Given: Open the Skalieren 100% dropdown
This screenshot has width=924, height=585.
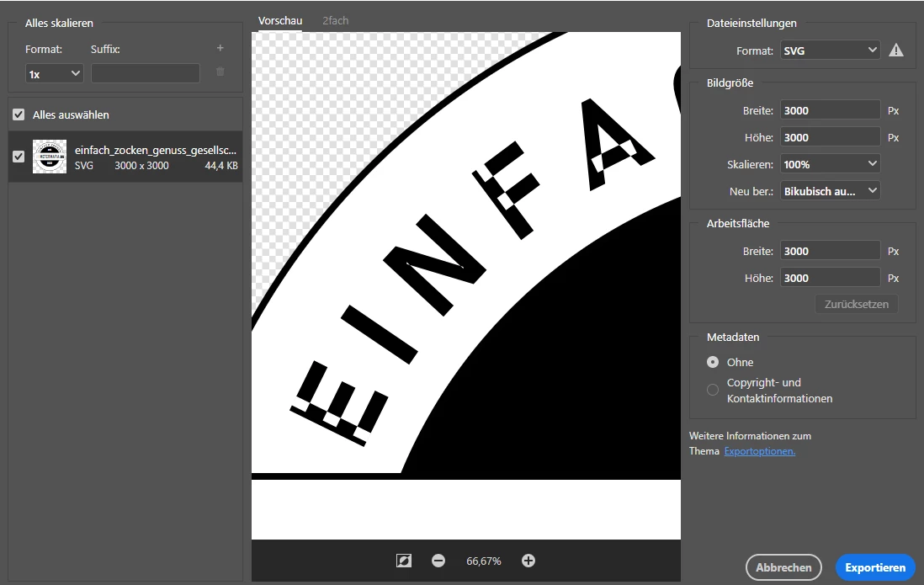Looking at the screenshot, I should point(830,164).
